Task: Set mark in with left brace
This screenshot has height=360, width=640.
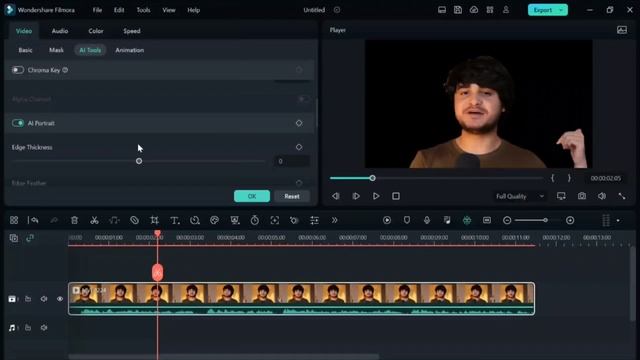Action: 552,178
